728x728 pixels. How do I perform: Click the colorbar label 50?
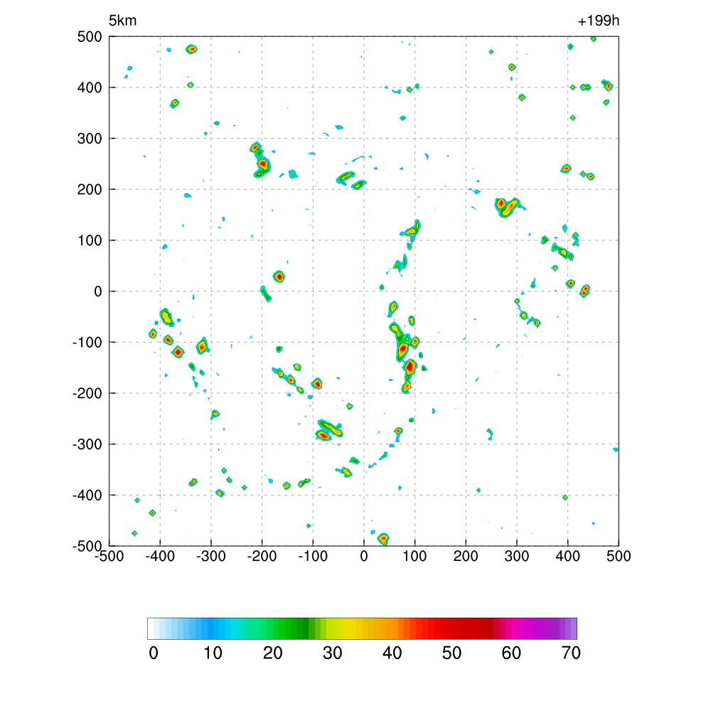[451, 653]
